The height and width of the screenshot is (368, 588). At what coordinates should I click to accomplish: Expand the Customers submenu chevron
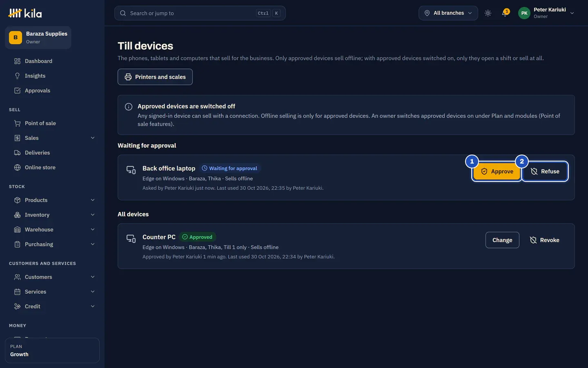(x=93, y=277)
